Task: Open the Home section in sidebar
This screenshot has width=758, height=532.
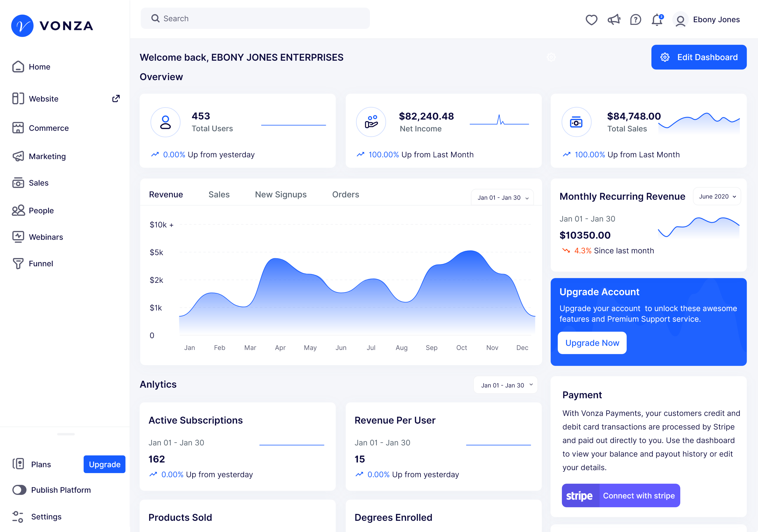Action: click(39, 67)
